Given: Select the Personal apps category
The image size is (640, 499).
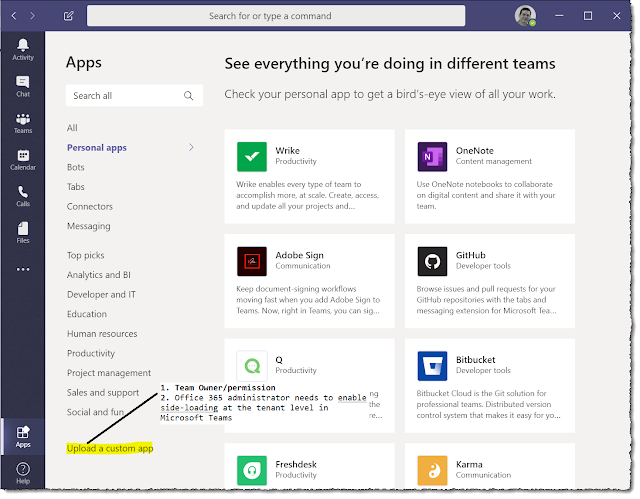Looking at the screenshot, I should click(x=97, y=148).
